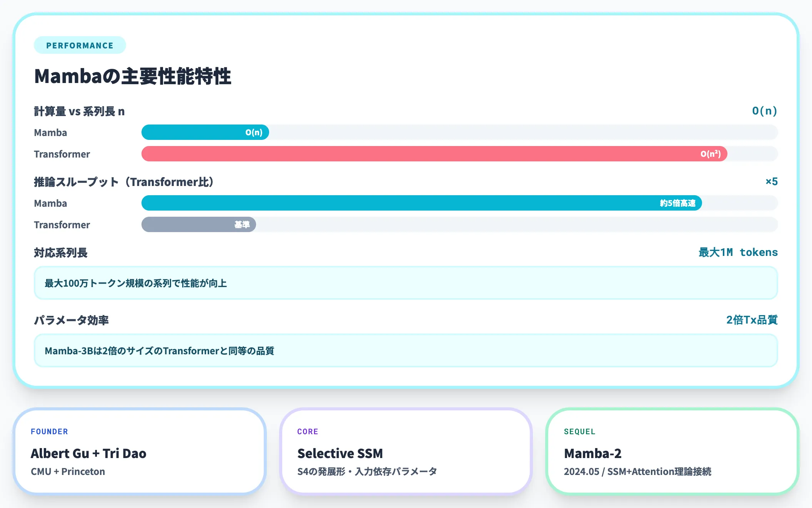Click the CMU + Princeton subtitle
This screenshot has width=812, height=508.
[x=68, y=471]
